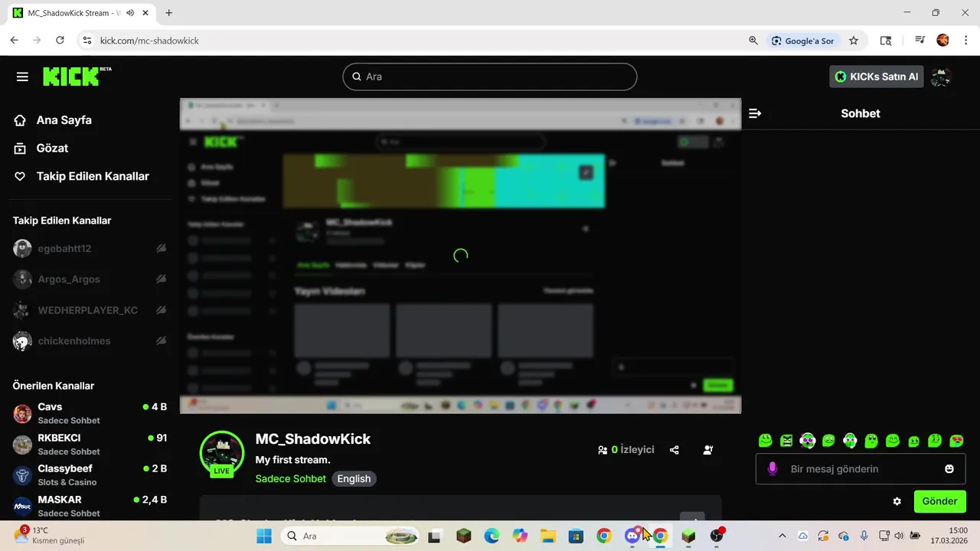Open the MASKAR recommended channel
980x551 pixels.
click(90, 506)
